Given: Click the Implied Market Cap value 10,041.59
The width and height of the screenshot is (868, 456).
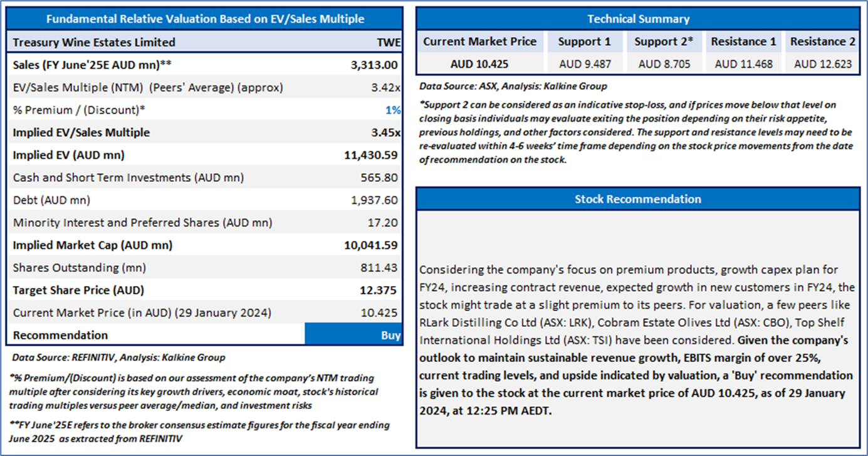Looking at the screenshot, I should pyautogui.click(x=371, y=245).
